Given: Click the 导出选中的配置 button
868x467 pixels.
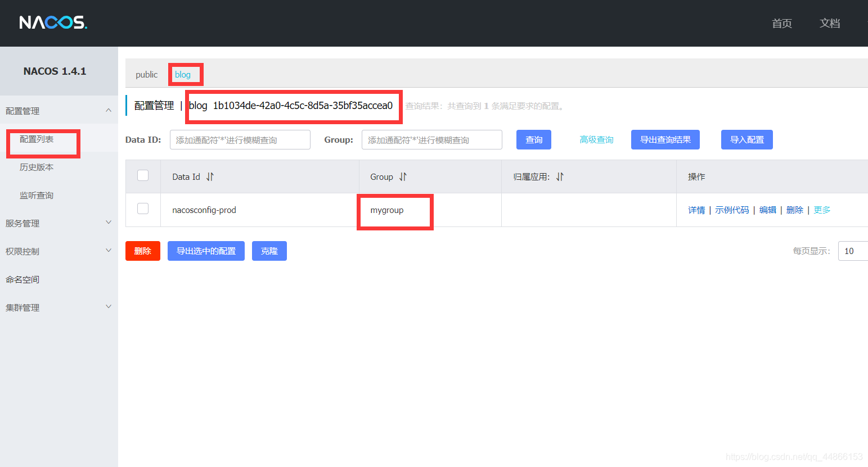Looking at the screenshot, I should click(206, 251).
